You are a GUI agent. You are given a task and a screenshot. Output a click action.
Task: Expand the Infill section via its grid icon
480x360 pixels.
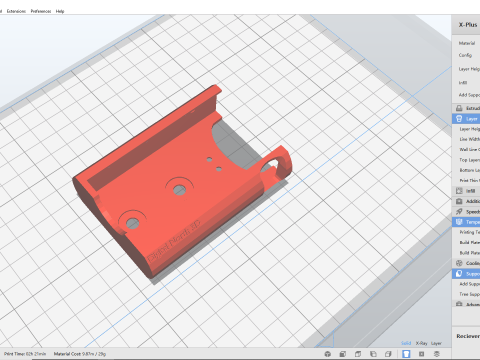coord(459,191)
